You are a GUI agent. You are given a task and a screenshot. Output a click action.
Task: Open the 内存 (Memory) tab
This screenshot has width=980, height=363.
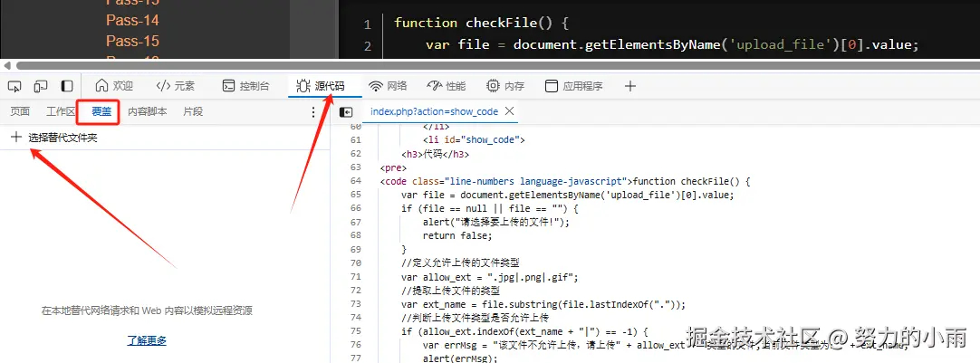[x=505, y=86]
